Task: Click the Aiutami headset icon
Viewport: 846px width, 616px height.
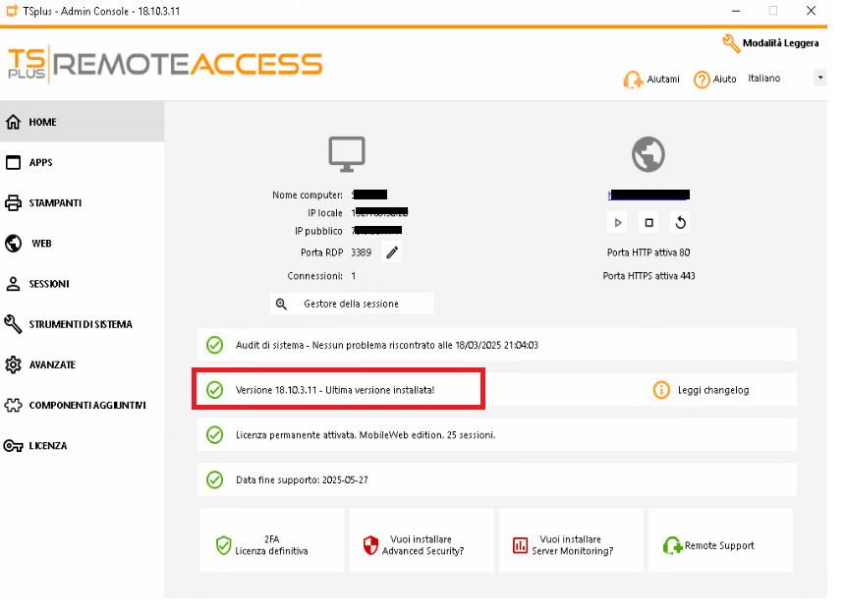Action: pos(633,80)
